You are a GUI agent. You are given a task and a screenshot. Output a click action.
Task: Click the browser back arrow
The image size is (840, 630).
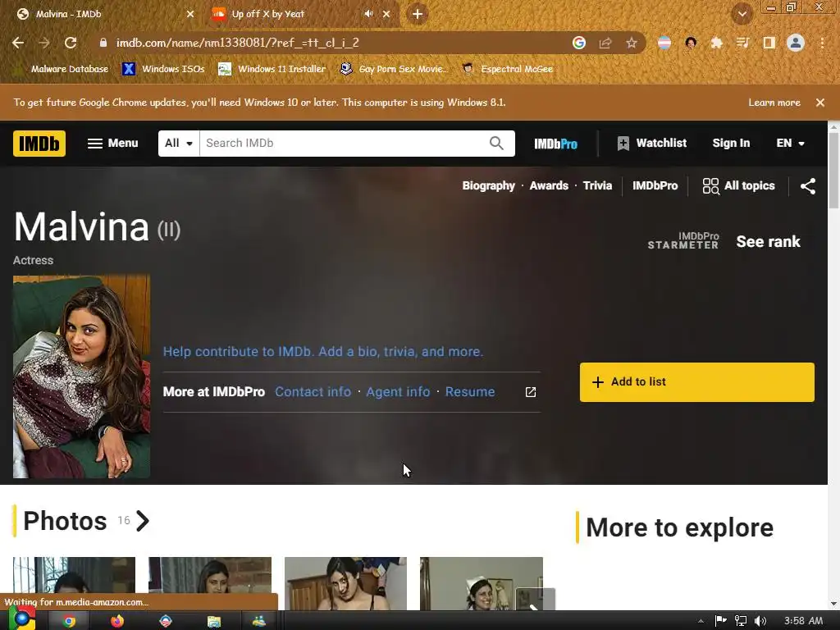[x=18, y=43]
